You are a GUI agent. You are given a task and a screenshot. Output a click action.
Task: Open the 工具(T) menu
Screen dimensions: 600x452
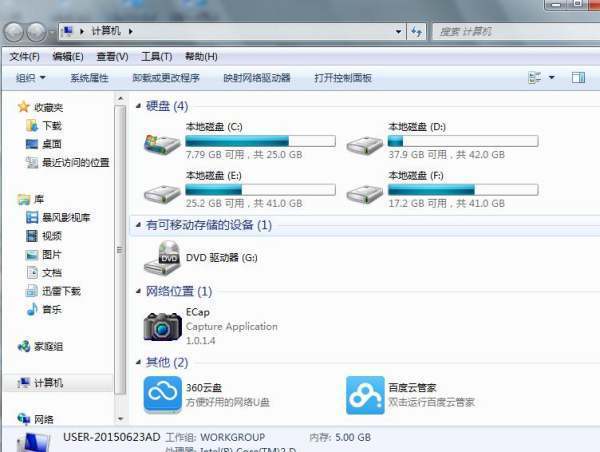click(156, 56)
